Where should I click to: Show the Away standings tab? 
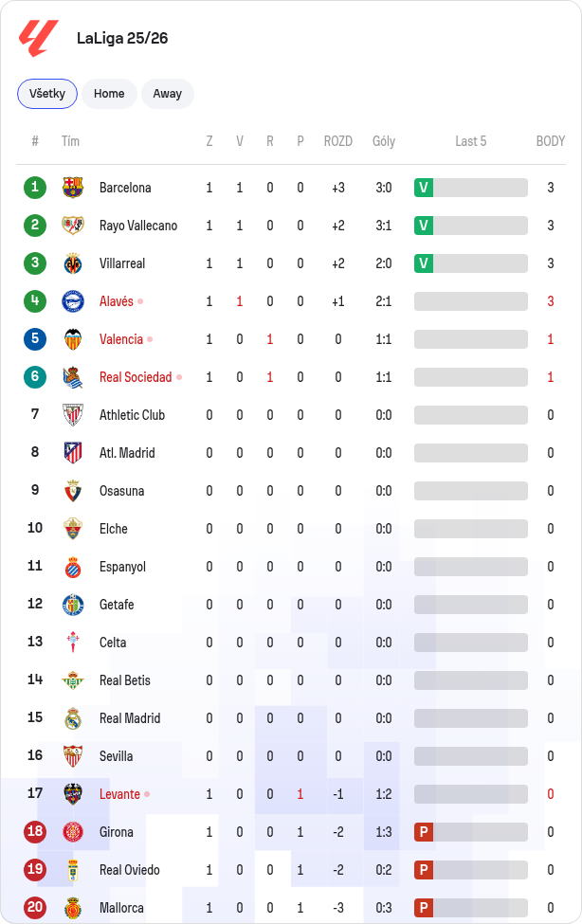[168, 94]
